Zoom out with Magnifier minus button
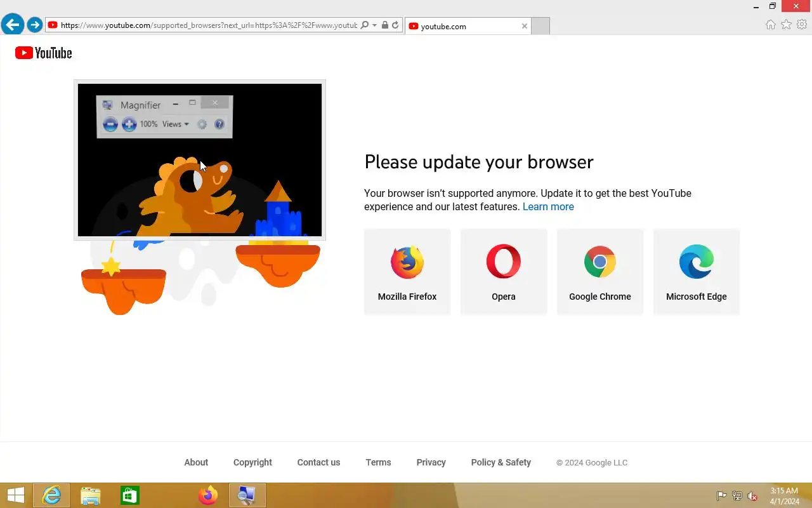The height and width of the screenshot is (508, 812). click(110, 124)
